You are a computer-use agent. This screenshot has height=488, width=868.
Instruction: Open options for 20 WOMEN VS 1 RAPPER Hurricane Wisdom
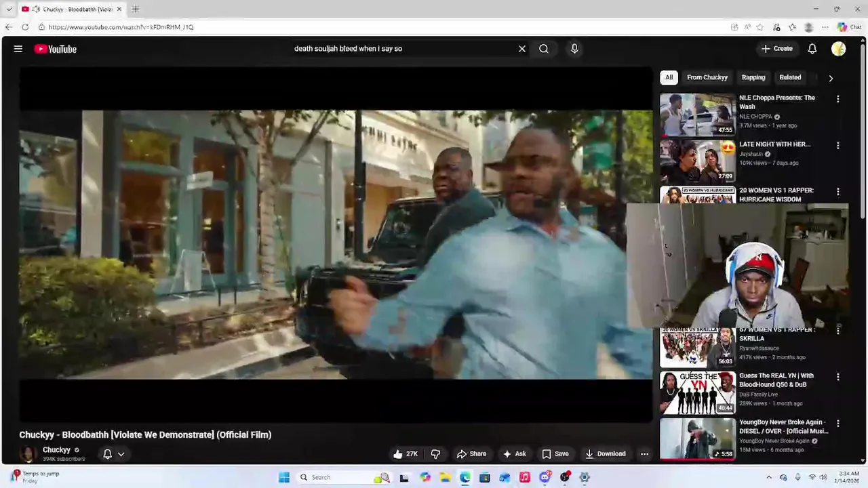click(x=838, y=192)
